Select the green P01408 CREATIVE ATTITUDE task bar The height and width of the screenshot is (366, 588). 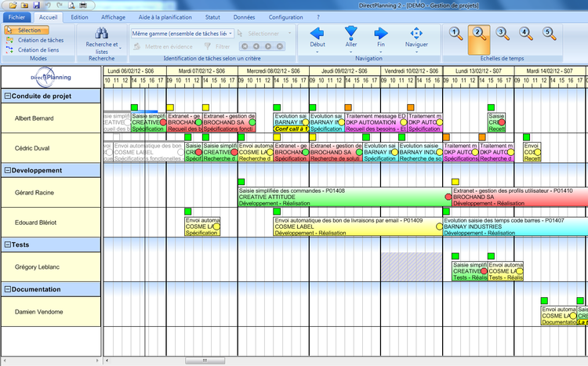[x=345, y=197]
